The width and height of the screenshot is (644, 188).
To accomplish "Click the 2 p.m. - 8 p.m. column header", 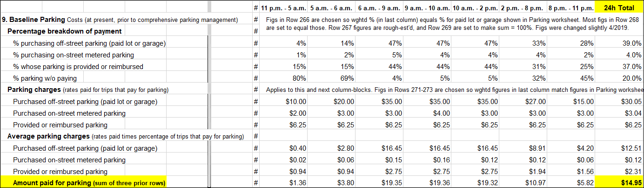I will (522, 8).
